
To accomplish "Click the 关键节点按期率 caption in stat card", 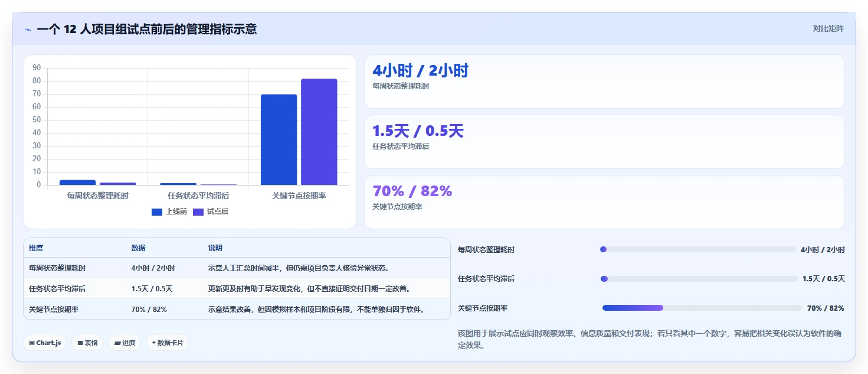I will (x=397, y=207).
